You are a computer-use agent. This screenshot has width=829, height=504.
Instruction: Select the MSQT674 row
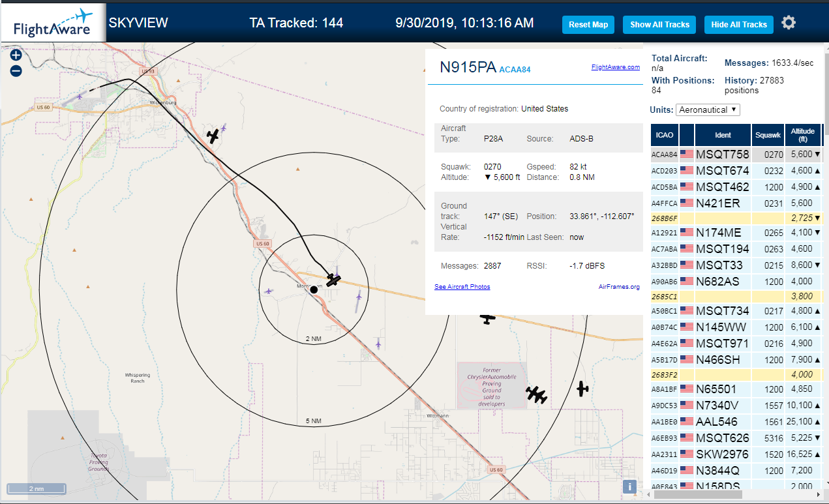coord(736,171)
